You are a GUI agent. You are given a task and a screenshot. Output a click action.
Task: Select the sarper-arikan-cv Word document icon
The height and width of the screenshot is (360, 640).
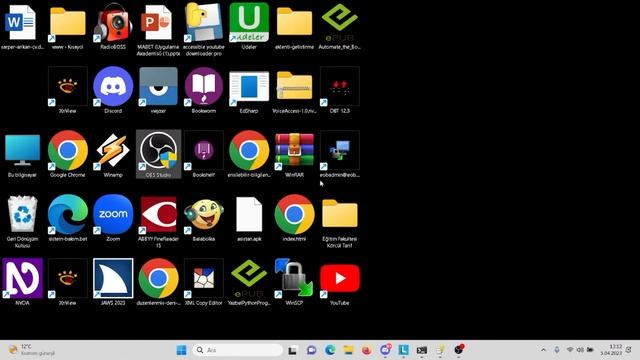point(22,22)
